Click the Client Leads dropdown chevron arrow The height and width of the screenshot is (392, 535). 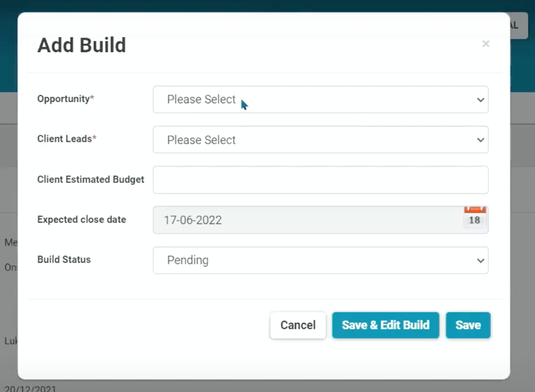[x=480, y=140]
